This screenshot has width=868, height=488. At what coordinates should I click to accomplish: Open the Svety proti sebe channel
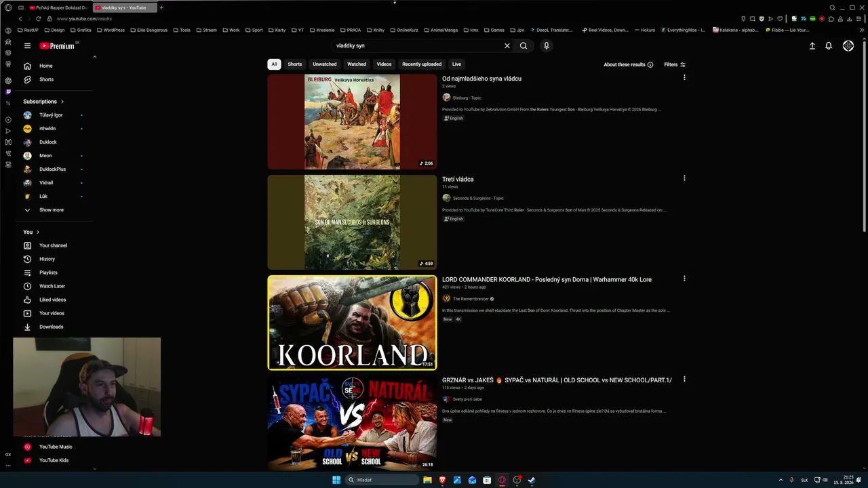coord(467,399)
